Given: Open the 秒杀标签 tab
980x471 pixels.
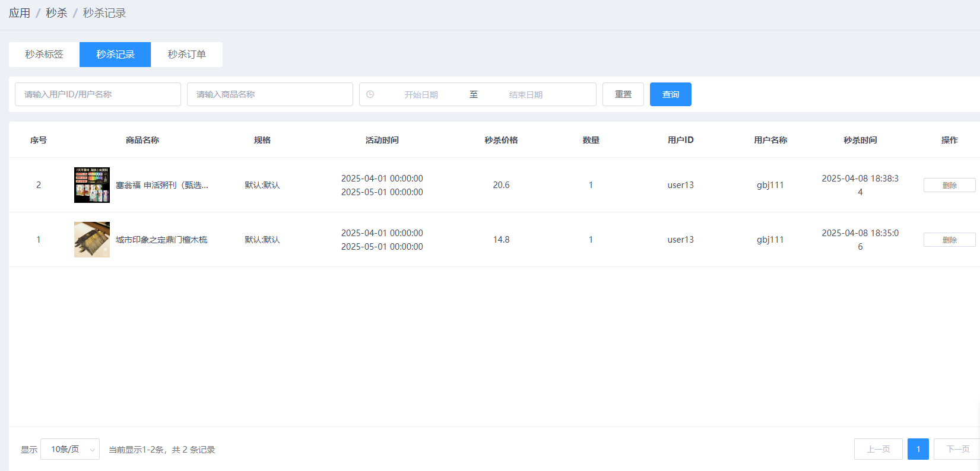Looking at the screenshot, I should 44,55.
